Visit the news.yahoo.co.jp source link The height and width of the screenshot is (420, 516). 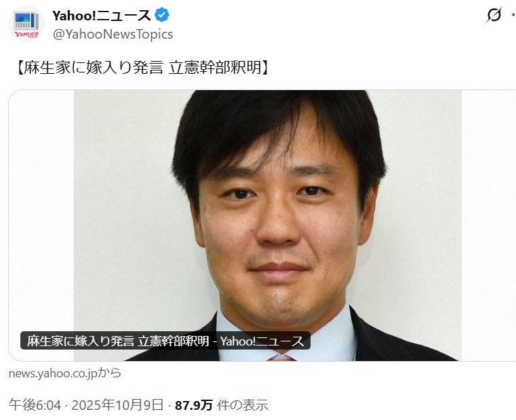click(65, 373)
